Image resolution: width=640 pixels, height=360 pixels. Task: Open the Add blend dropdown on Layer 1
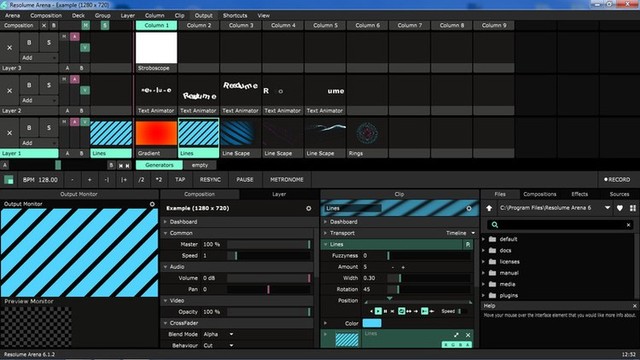[39, 143]
